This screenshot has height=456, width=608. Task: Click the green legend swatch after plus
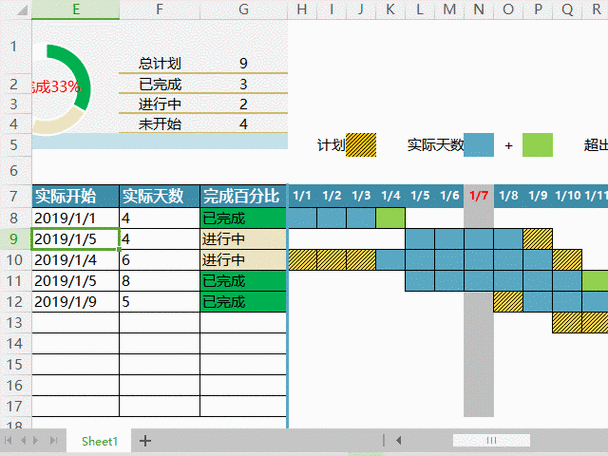[x=537, y=145]
